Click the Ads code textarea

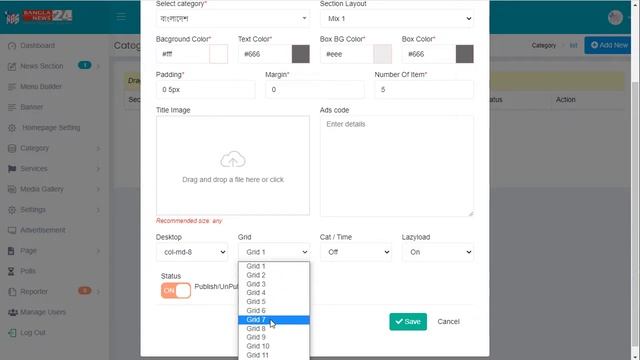[397, 166]
